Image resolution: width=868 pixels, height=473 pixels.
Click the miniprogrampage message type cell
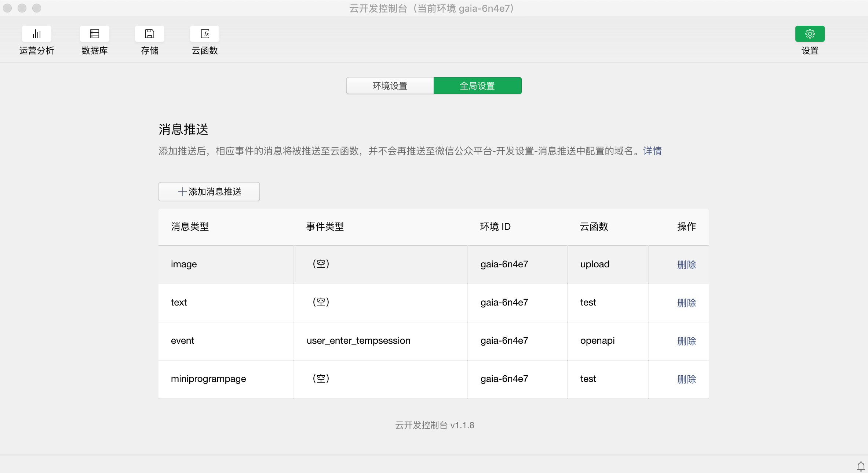click(208, 379)
